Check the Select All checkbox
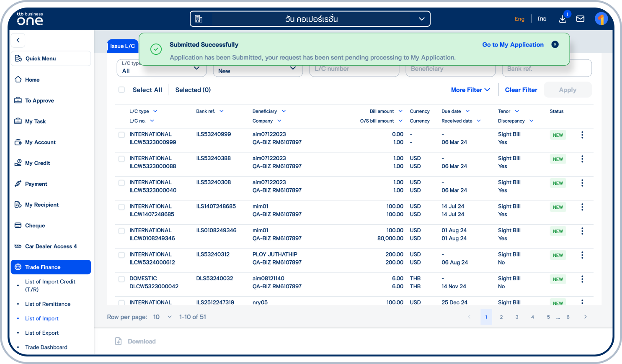622x364 pixels. (121, 90)
